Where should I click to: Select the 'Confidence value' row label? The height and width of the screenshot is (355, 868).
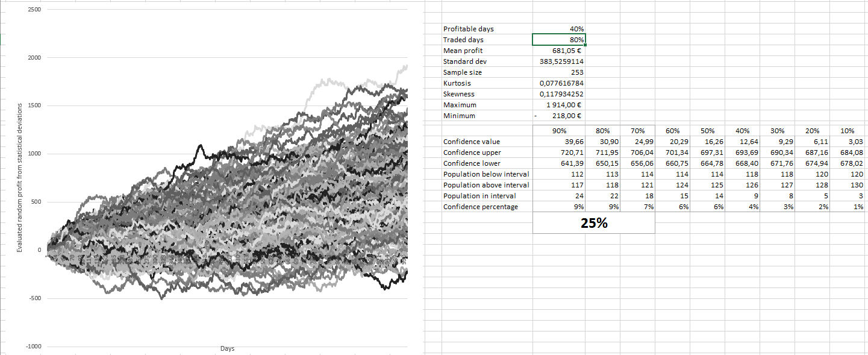coord(487,142)
